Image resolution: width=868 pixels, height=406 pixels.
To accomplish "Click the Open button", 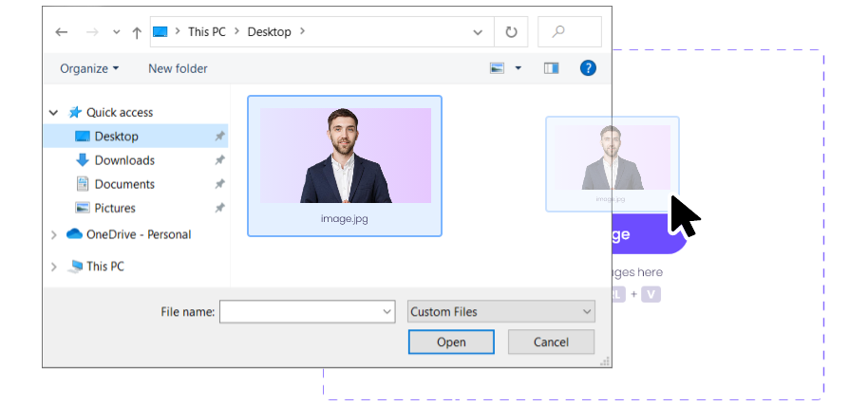I will click(451, 341).
